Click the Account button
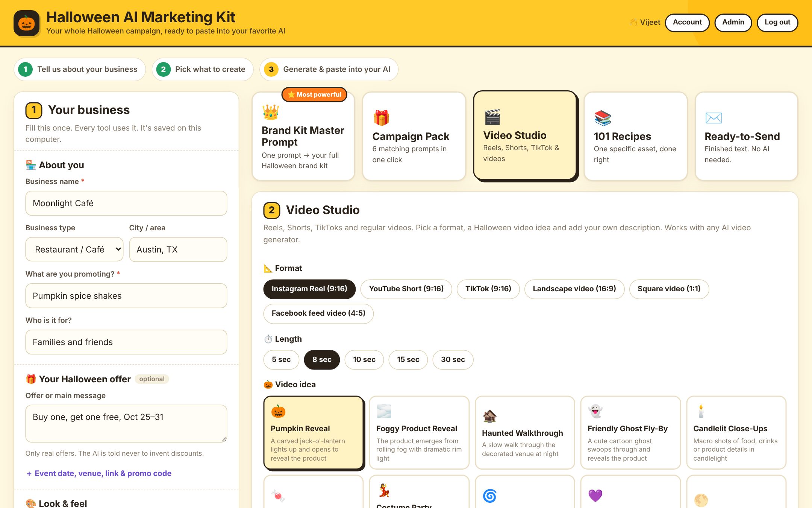Screen dimensions: 812x508 687,23
